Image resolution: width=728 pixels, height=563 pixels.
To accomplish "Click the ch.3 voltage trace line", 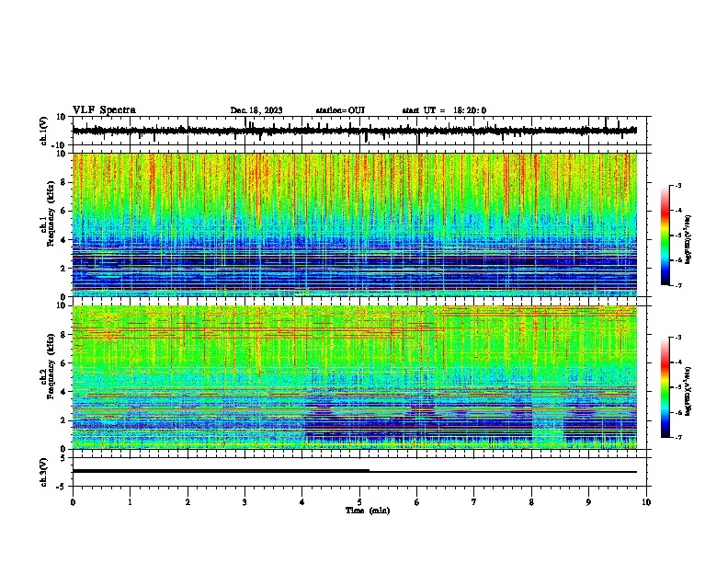I will coord(354,472).
